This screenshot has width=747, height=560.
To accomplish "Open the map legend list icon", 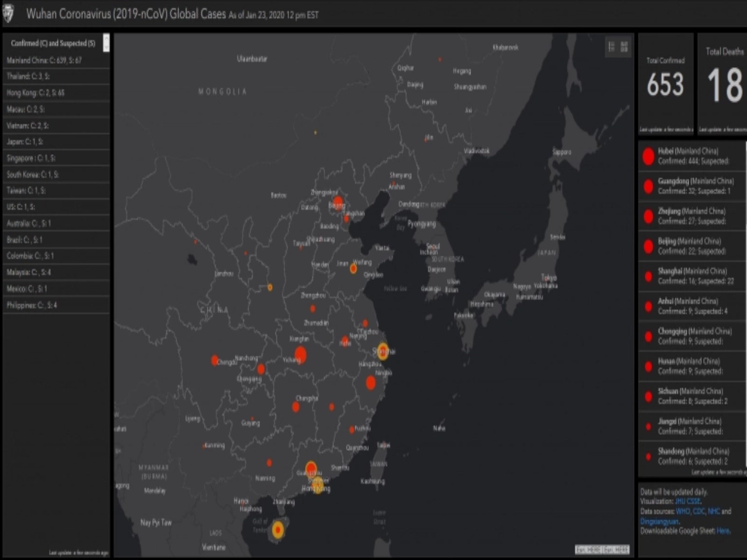I will pyautogui.click(x=611, y=46).
